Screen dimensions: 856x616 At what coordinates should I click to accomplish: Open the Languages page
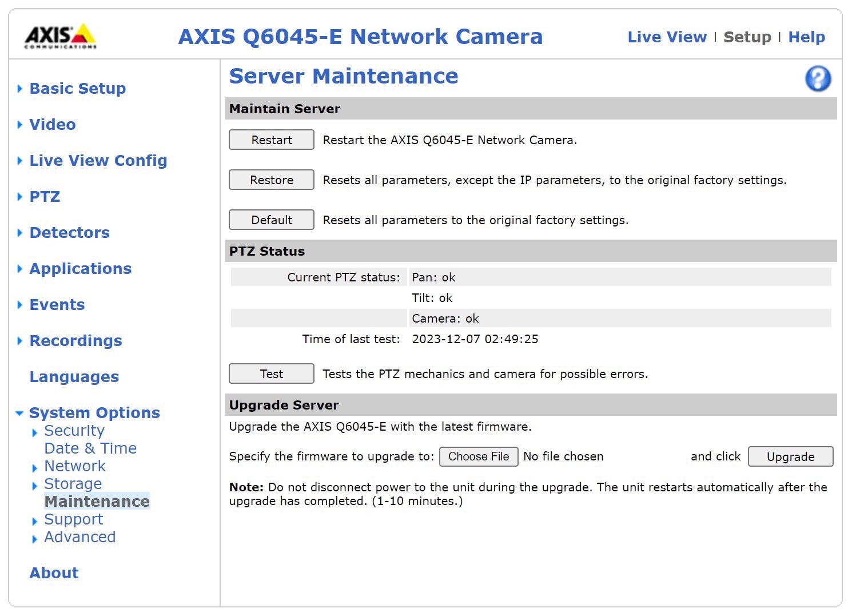tap(74, 377)
